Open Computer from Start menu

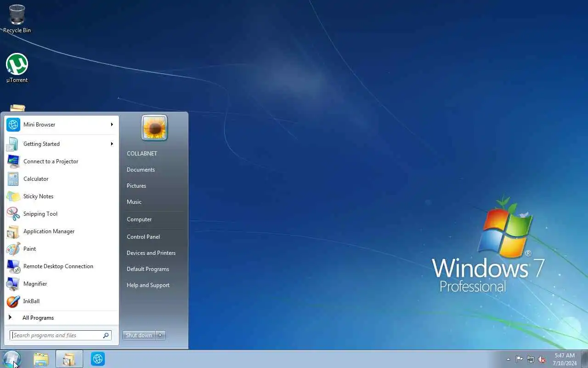pyautogui.click(x=139, y=219)
